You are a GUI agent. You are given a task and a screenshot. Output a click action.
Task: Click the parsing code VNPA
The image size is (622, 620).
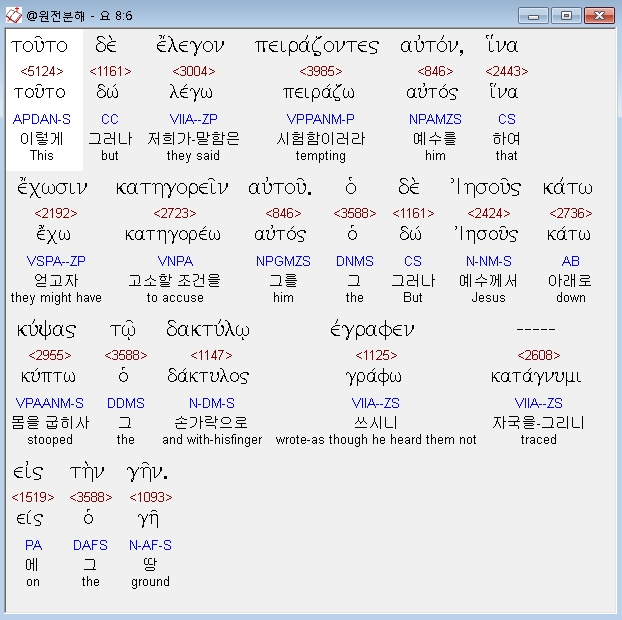click(175, 261)
